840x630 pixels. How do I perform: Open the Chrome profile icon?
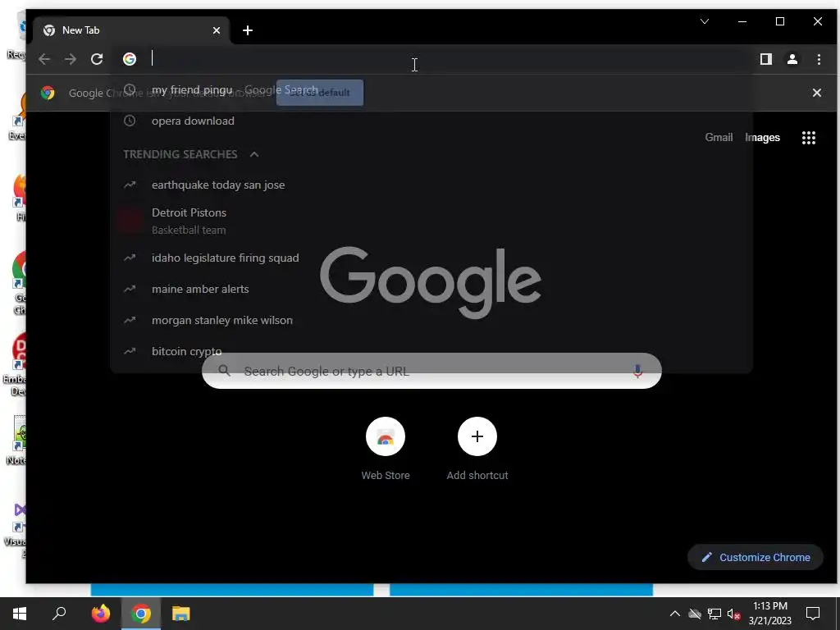792,59
